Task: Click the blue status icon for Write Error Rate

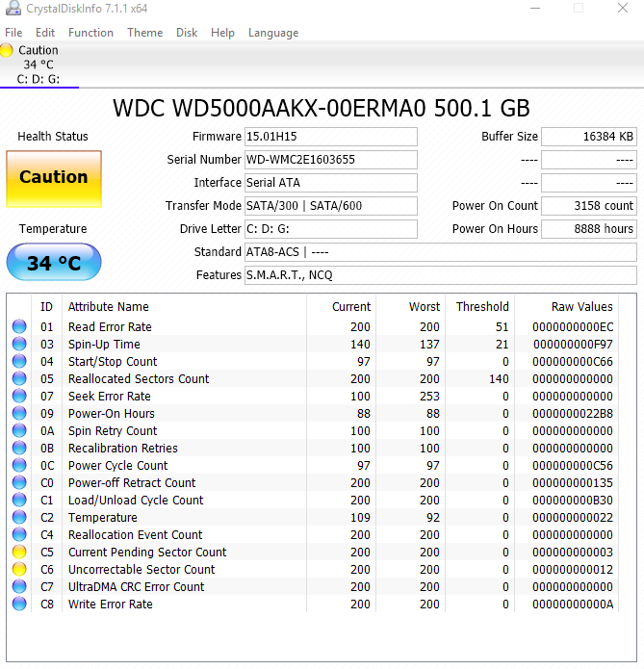Action: [x=19, y=604]
